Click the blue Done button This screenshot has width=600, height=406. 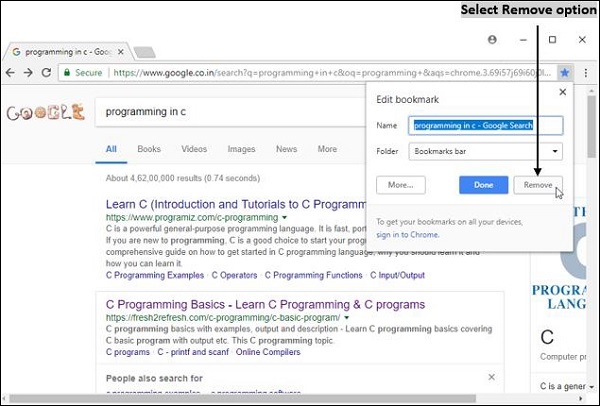484,185
